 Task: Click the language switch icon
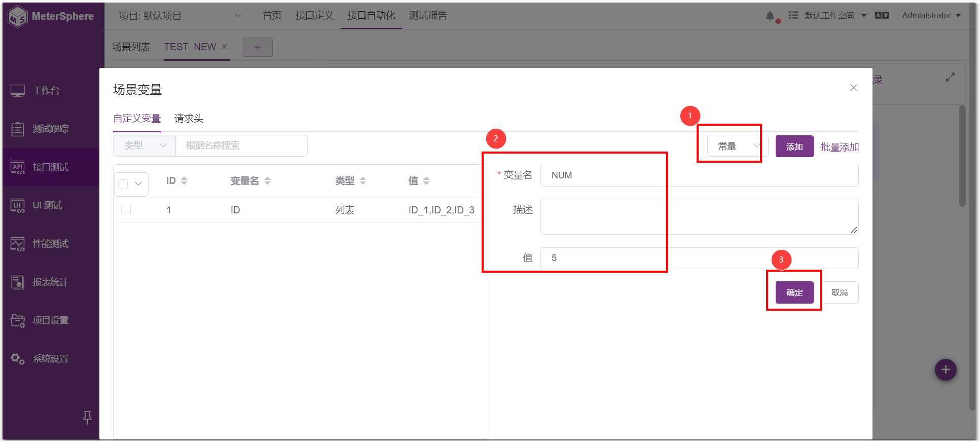click(882, 16)
